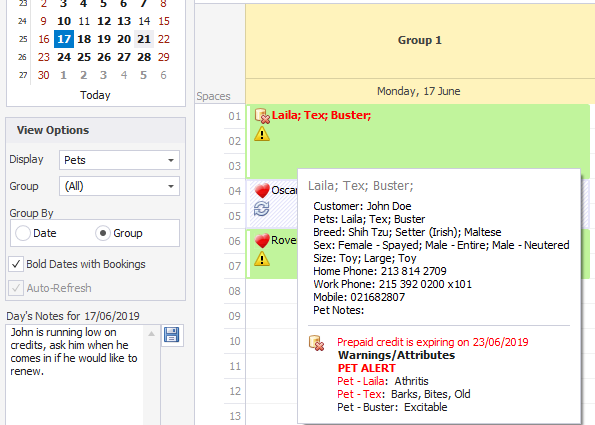Viewport: 595px width, 425px height.
Task: Click the save notes floppy disk icon
Action: coord(172,335)
